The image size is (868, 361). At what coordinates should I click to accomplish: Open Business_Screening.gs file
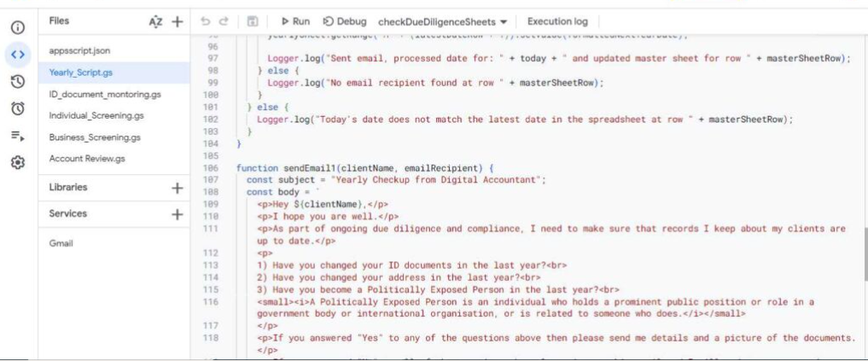95,137
